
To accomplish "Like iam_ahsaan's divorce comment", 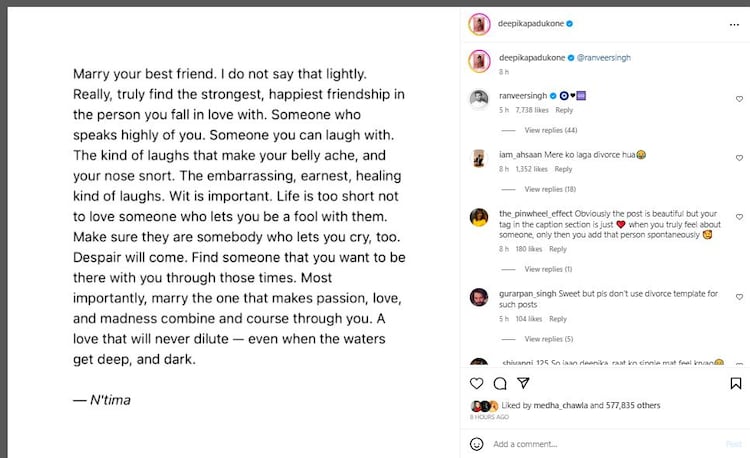I will pyautogui.click(x=739, y=158).
